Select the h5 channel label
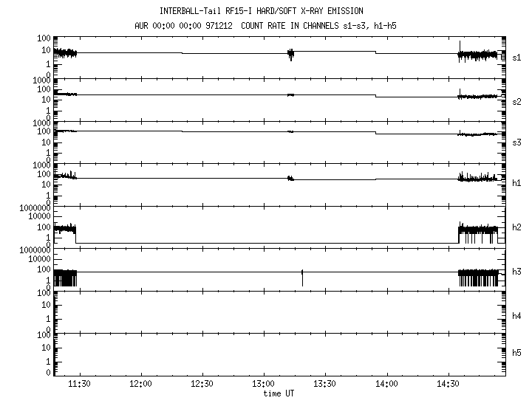Screen dimensions: 532x406 (516, 354)
